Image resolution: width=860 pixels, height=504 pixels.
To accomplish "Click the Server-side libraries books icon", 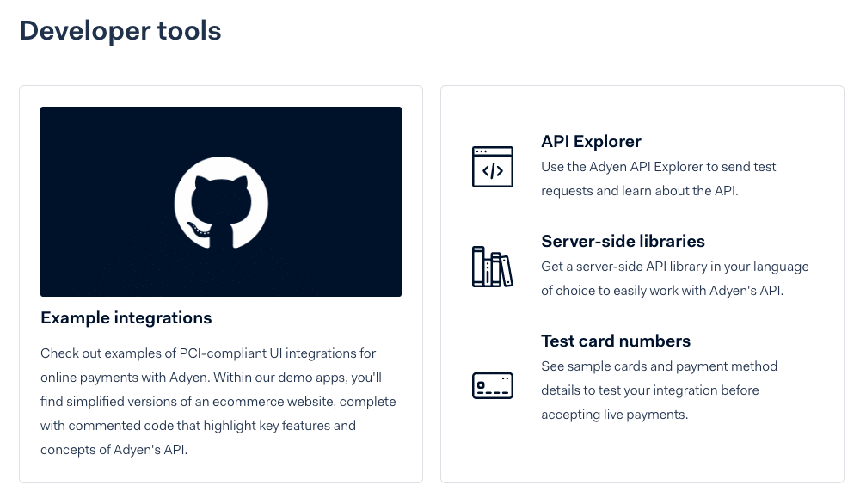I will pyautogui.click(x=492, y=267).
